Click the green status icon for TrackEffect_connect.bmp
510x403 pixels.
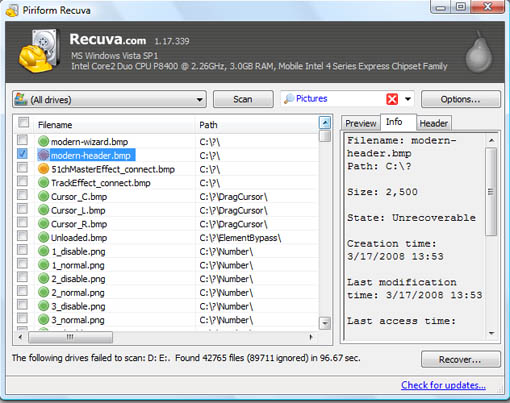(x=43, y=183)
